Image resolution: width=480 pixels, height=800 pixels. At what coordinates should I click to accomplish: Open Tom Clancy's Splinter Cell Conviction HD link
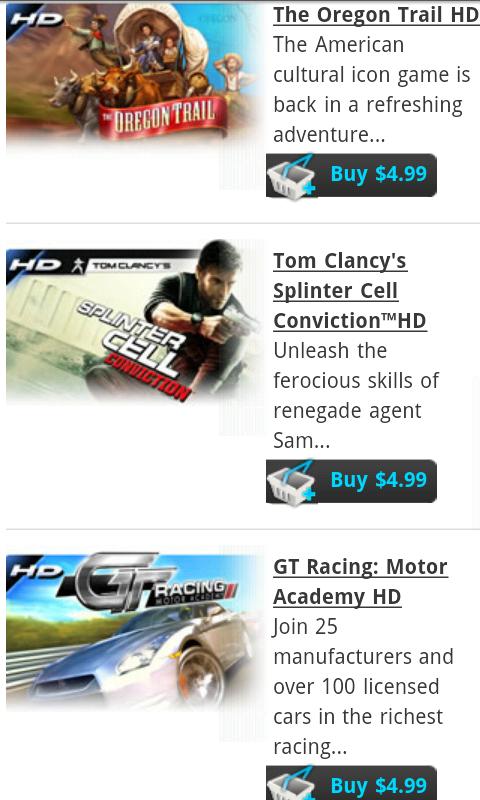click(x=350, y=291)
